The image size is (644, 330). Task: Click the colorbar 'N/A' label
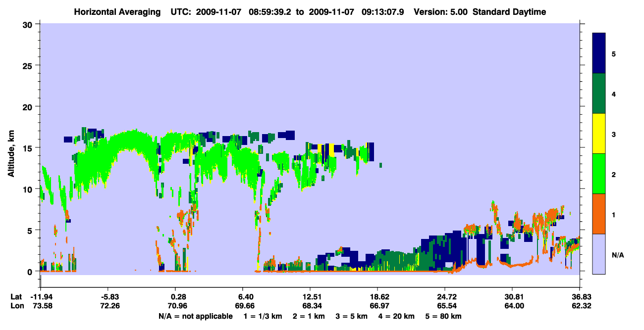click(x=618, y=254)
